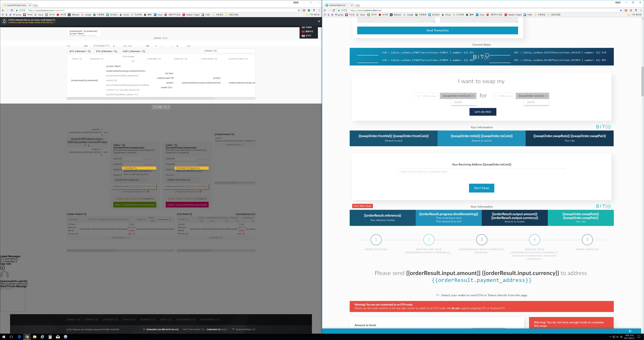Switch to the ETH Markets tab

pyautogui.click(x=106, y=51)
